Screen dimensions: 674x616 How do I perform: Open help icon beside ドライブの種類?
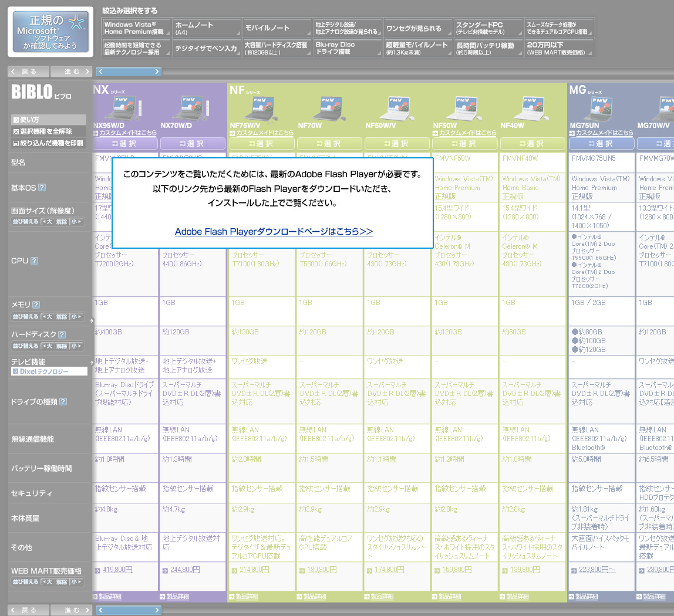tap(63, 402)
